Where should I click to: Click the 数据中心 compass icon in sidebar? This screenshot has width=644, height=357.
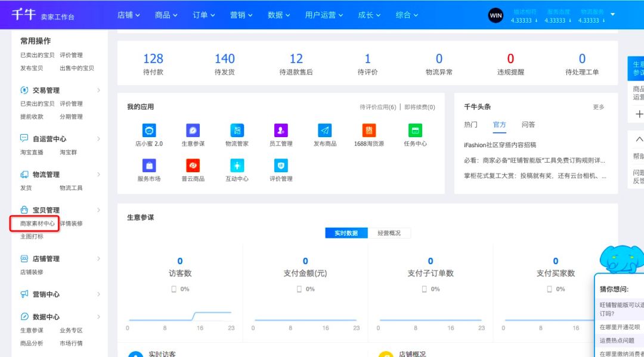click(24, 316)
